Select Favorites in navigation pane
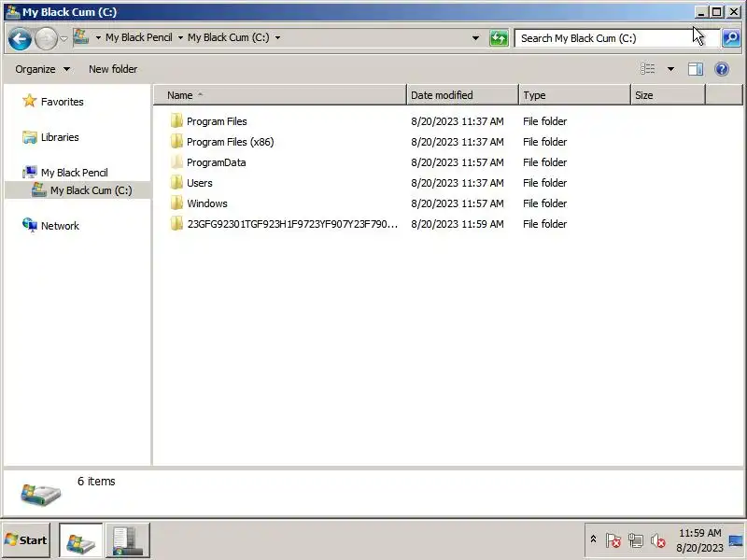 coord(62,102)
